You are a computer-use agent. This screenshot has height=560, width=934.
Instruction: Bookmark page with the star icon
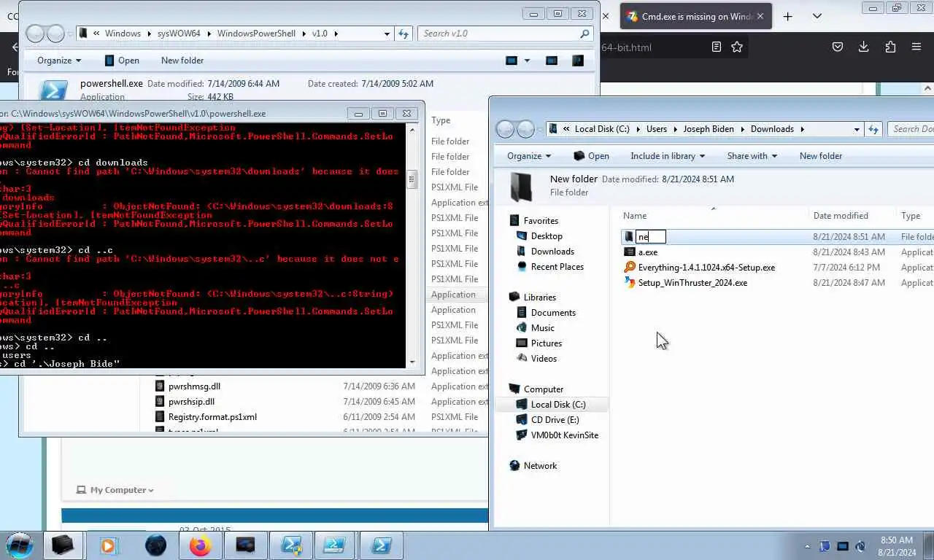coord(737,47)
